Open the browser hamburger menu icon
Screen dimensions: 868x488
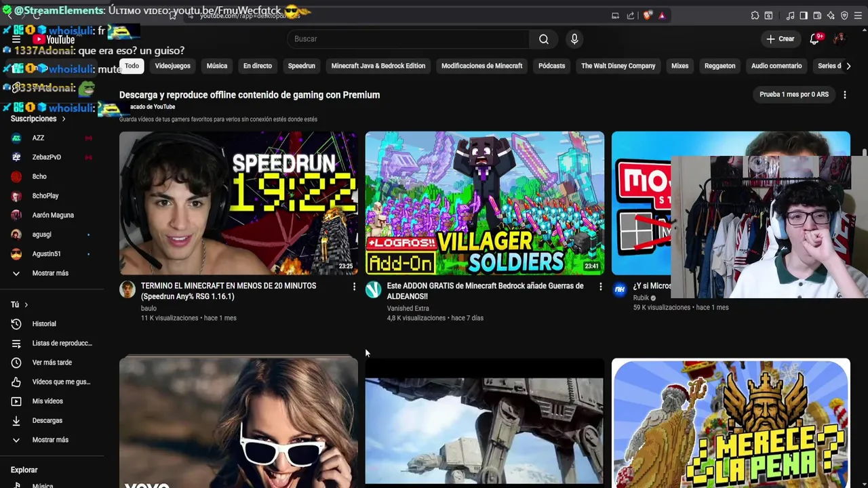pyautogui.click(x=859, y=16)
